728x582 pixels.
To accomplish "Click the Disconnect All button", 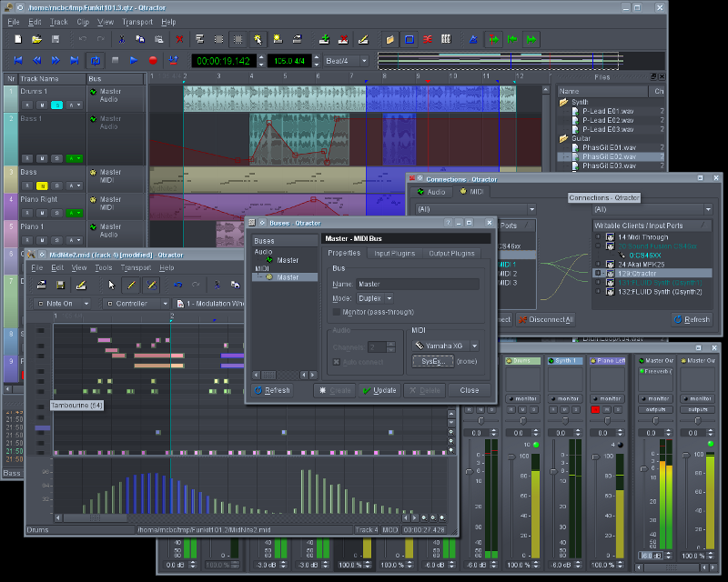I will pos(546,320).
